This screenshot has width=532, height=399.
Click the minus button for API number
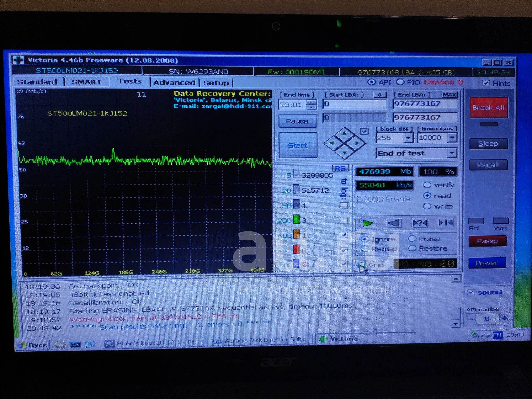pyautogui.click(x=471, y=319)
